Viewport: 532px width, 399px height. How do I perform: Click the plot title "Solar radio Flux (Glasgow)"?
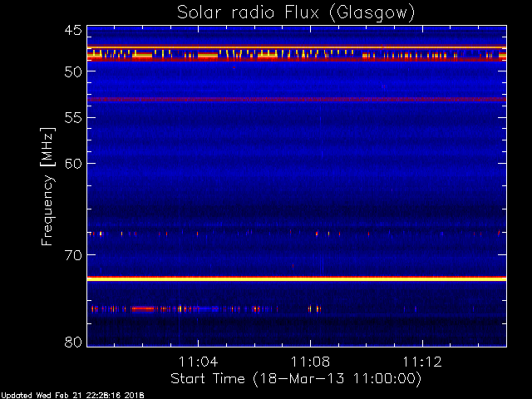click(x=296, y=13)
